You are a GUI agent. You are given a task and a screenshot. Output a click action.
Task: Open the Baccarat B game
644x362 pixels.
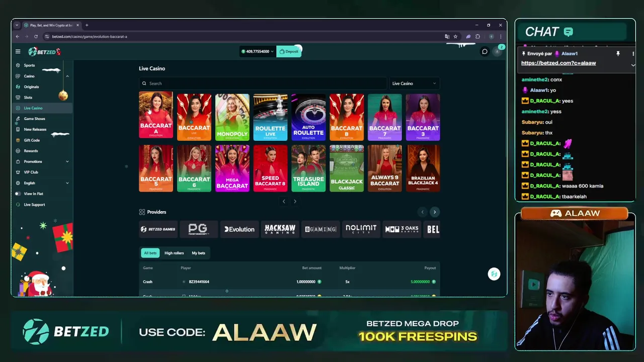(347, 117)
